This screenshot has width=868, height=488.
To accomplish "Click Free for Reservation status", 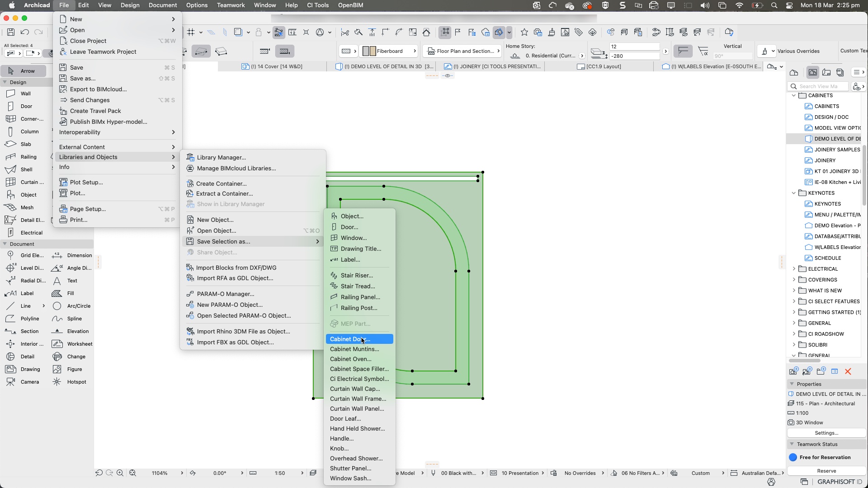I will (820, 457).
